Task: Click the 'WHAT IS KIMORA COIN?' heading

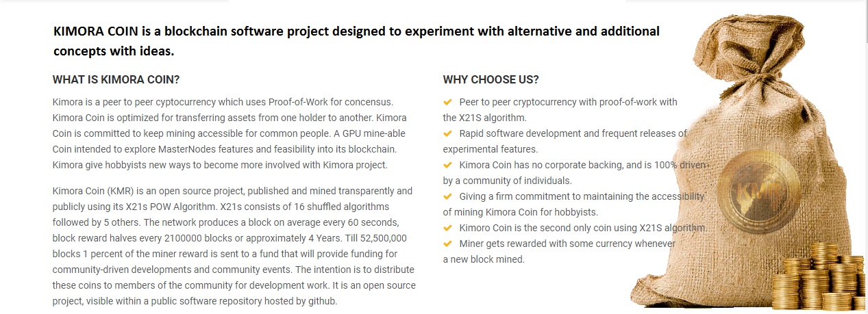Action: tap(116, 80)
